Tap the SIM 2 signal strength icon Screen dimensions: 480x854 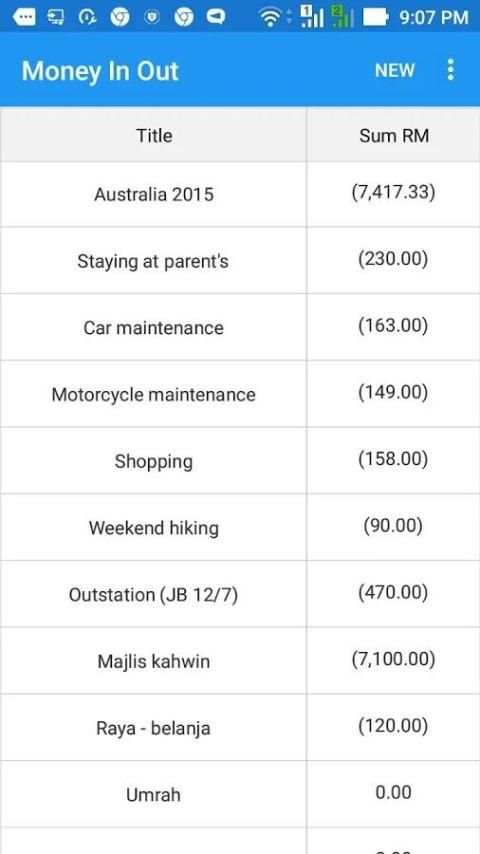click(x=342, y=17)
